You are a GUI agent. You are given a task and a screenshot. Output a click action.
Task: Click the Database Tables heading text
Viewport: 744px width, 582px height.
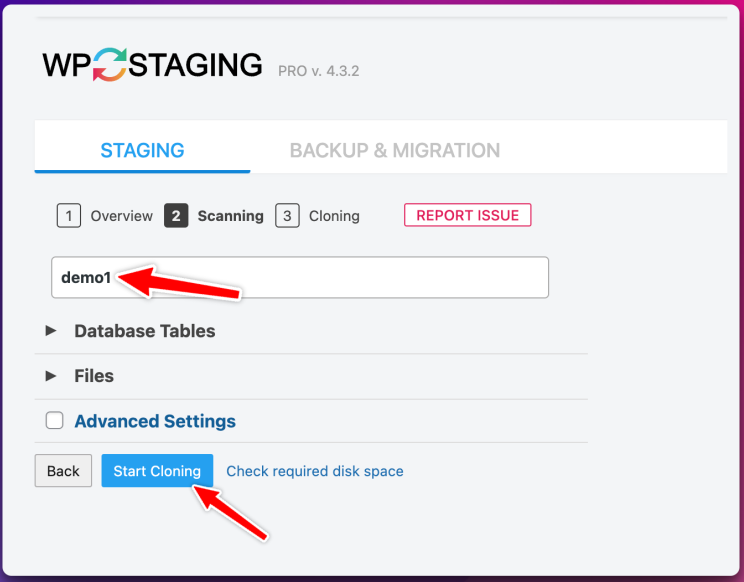tap(145, 331)
